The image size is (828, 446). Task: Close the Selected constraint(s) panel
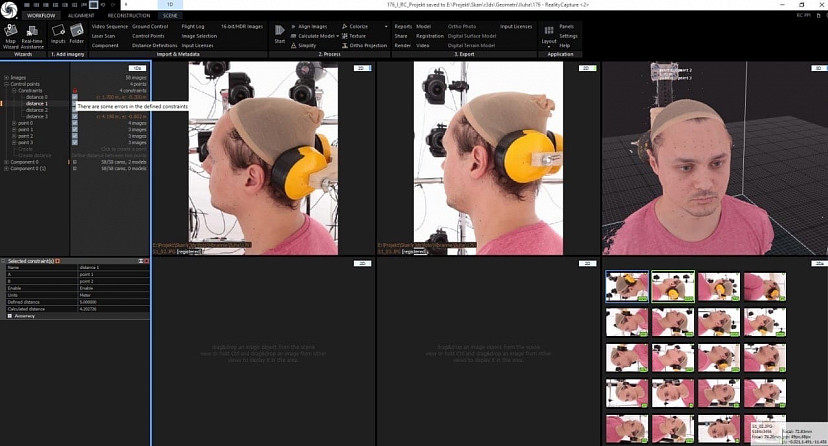point(146,261)
